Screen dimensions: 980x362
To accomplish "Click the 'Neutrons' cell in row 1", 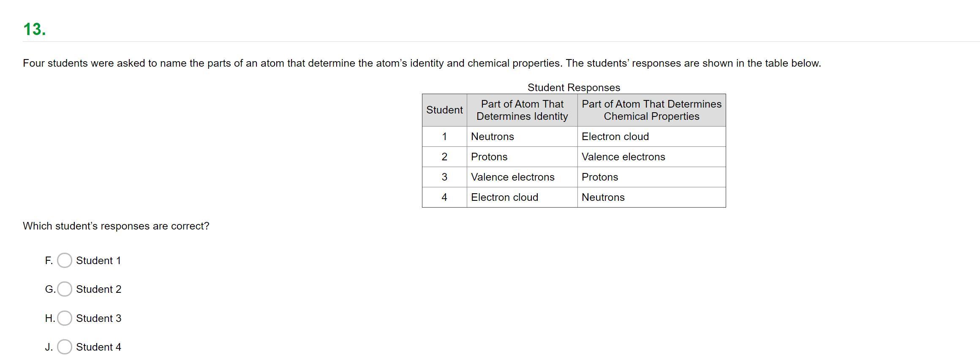I will coord(493,137).
